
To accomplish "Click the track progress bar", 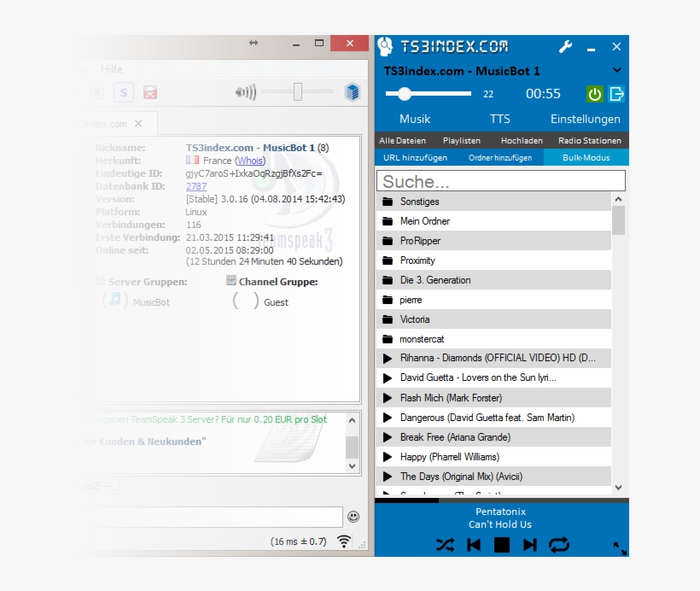I will pyautogui.click(x=502, y=500).
